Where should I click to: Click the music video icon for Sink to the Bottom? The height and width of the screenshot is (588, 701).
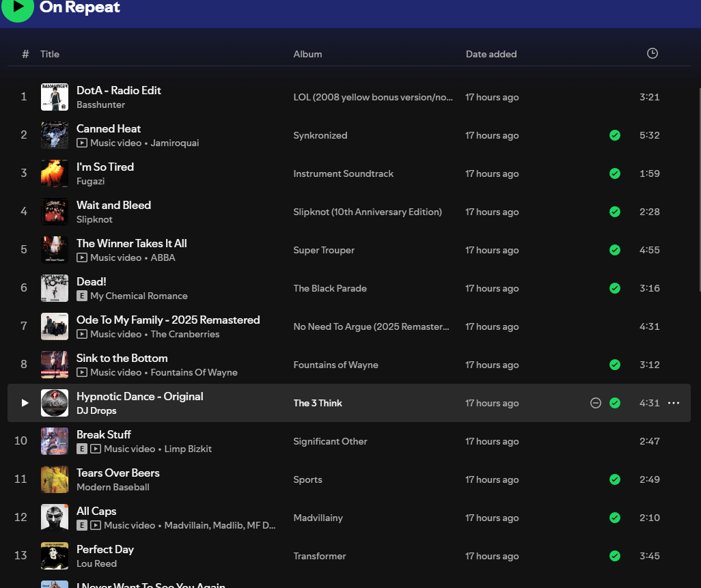point(82,372)
